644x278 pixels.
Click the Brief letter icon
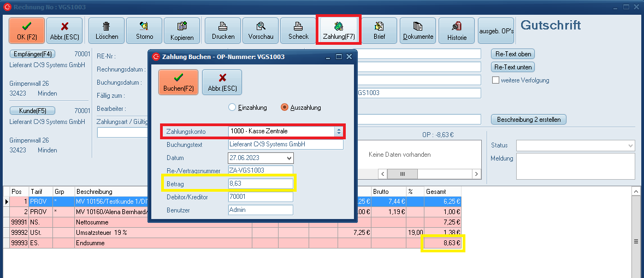pos(379,31)
